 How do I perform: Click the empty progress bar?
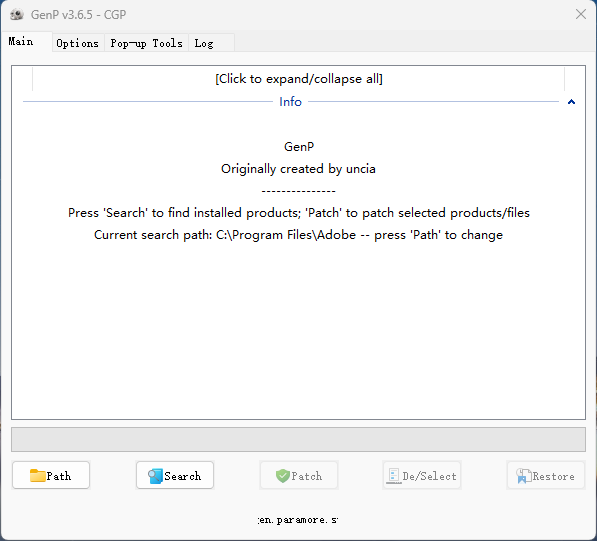tap(298, 439)
